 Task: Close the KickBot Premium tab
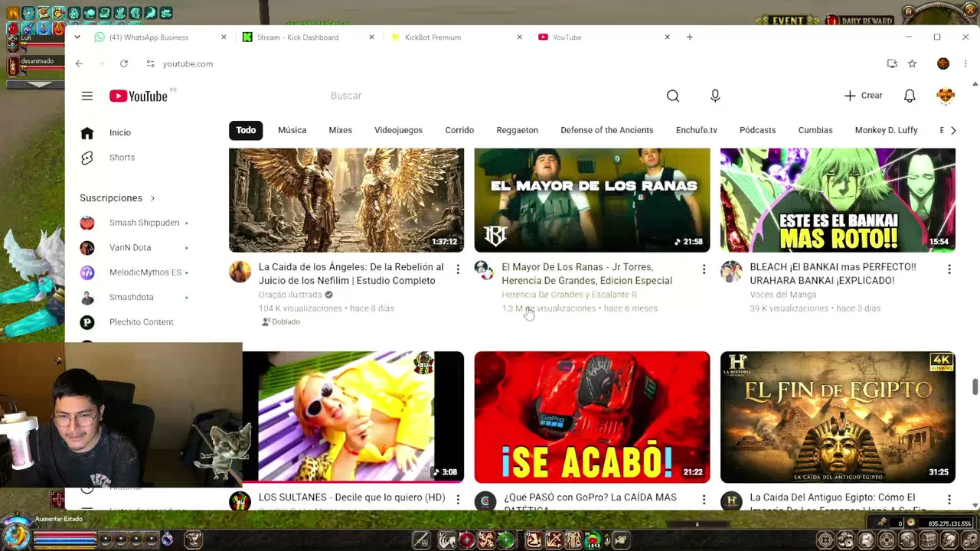click(x=519, y=37)
